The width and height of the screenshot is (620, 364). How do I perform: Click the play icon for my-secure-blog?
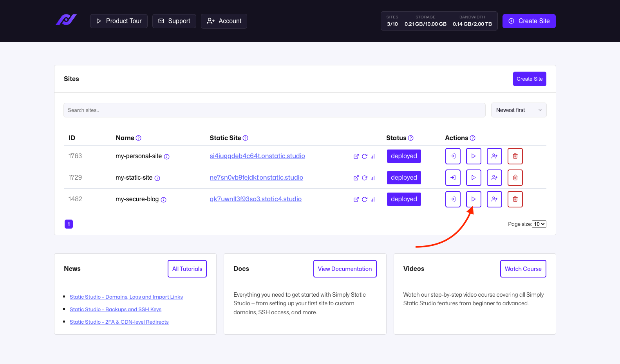(x=474, y=199)
